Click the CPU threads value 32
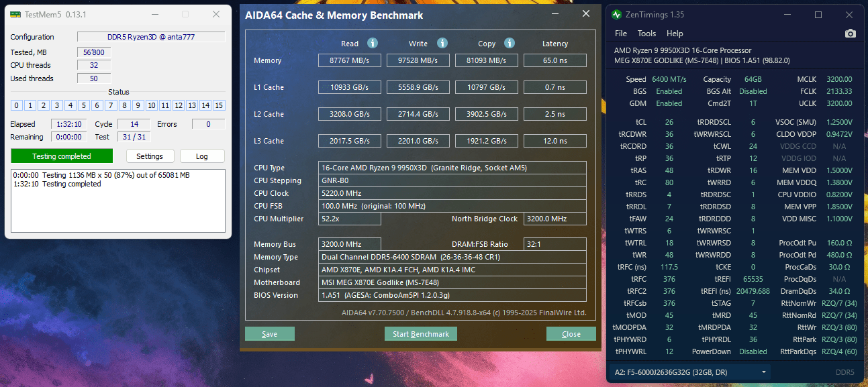868x387 pixels. (94, 65)
